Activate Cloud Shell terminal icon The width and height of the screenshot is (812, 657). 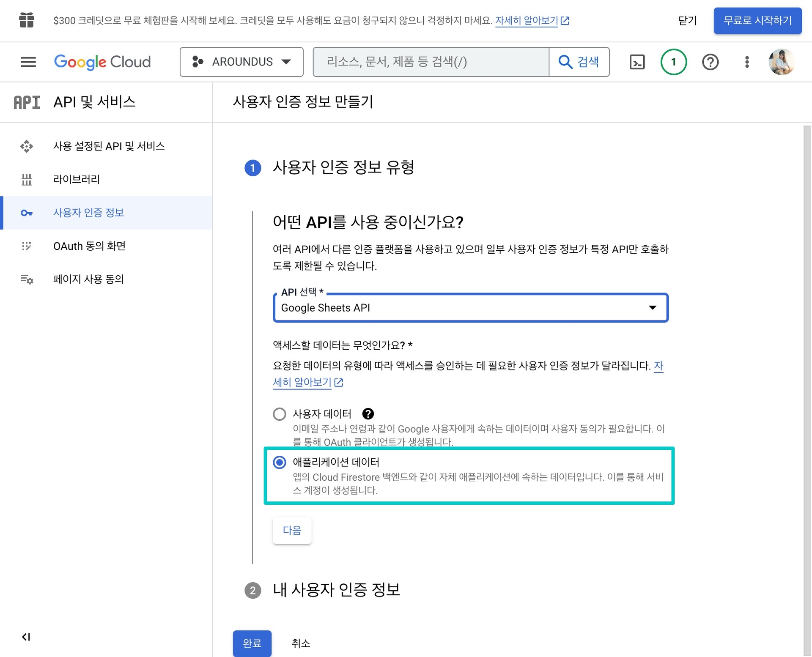click(x=637, y=62)
